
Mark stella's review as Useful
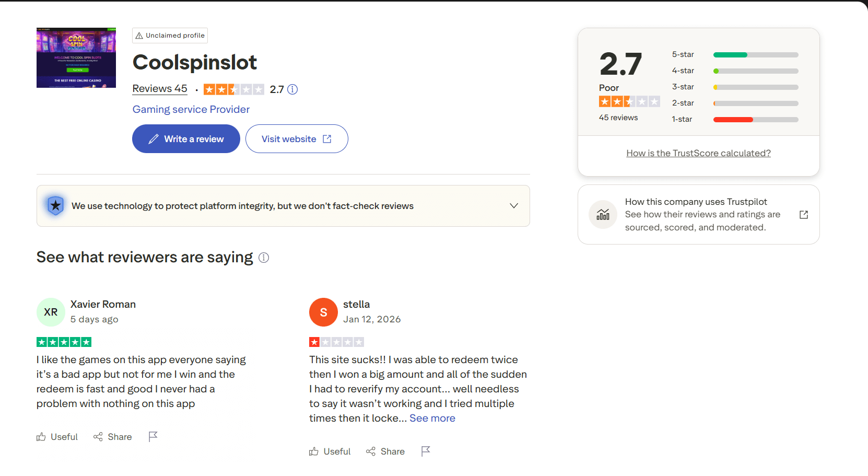pyautogui.click(x=330, y=451)
